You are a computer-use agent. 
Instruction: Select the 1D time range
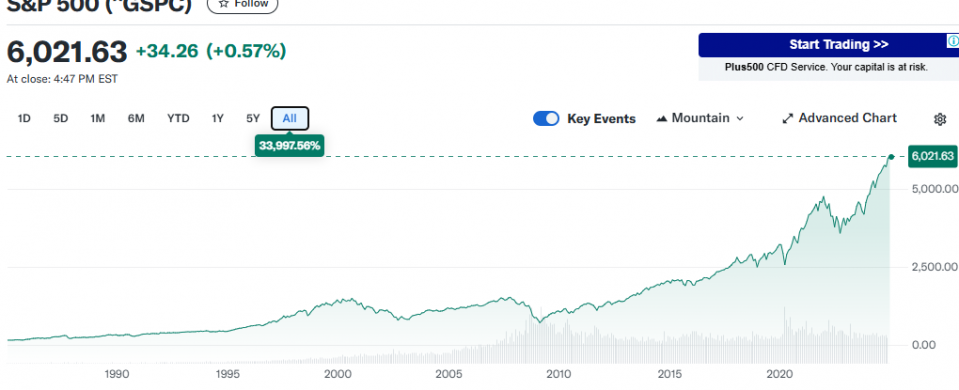[24, 119]
